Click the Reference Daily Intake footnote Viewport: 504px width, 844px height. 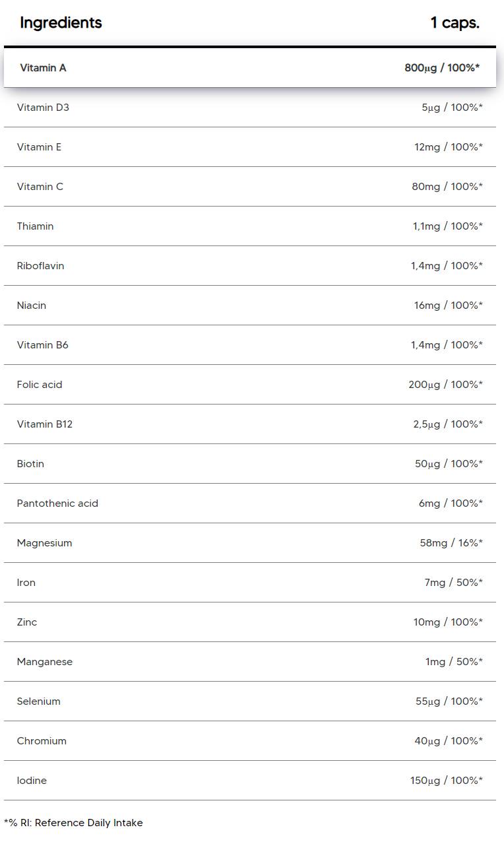(x=73, y=822)
